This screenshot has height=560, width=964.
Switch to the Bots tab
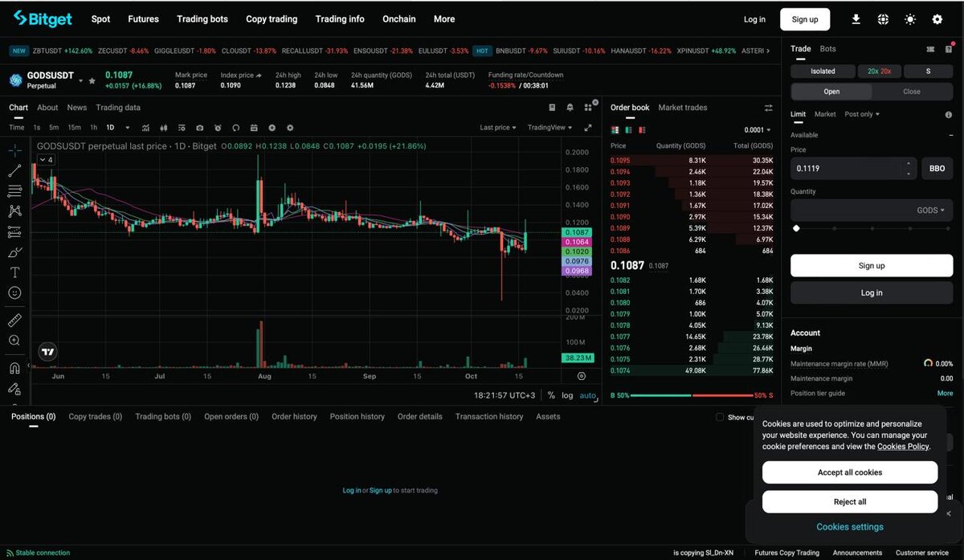coord(827,49)
